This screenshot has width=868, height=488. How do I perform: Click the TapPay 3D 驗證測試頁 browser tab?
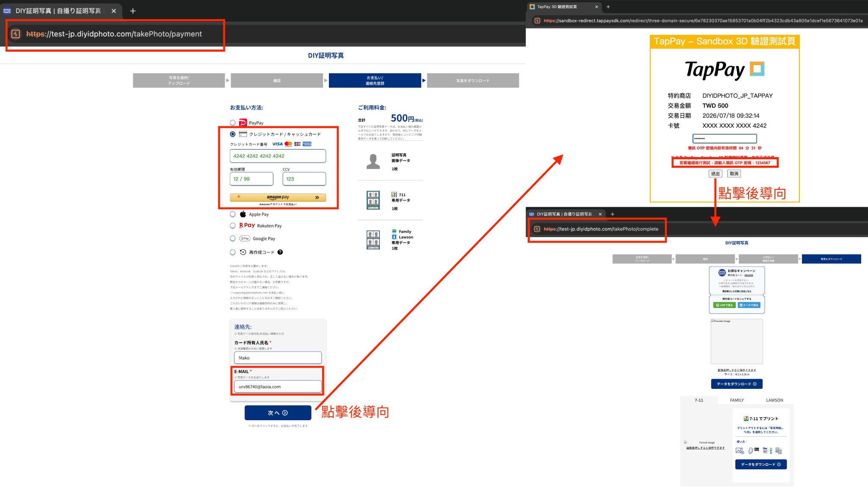tap(564, 7)
